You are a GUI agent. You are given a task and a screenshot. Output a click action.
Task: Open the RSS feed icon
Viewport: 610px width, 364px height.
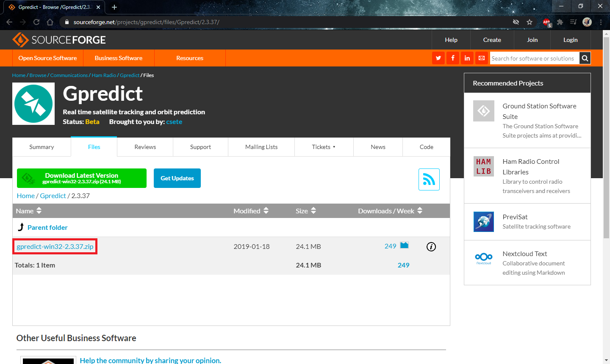click(429, 179)
